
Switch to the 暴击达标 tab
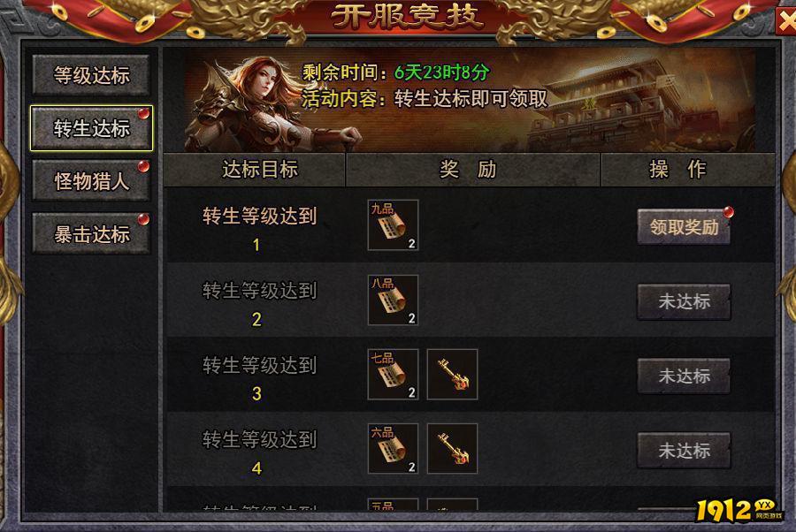(x=91, y=234)
